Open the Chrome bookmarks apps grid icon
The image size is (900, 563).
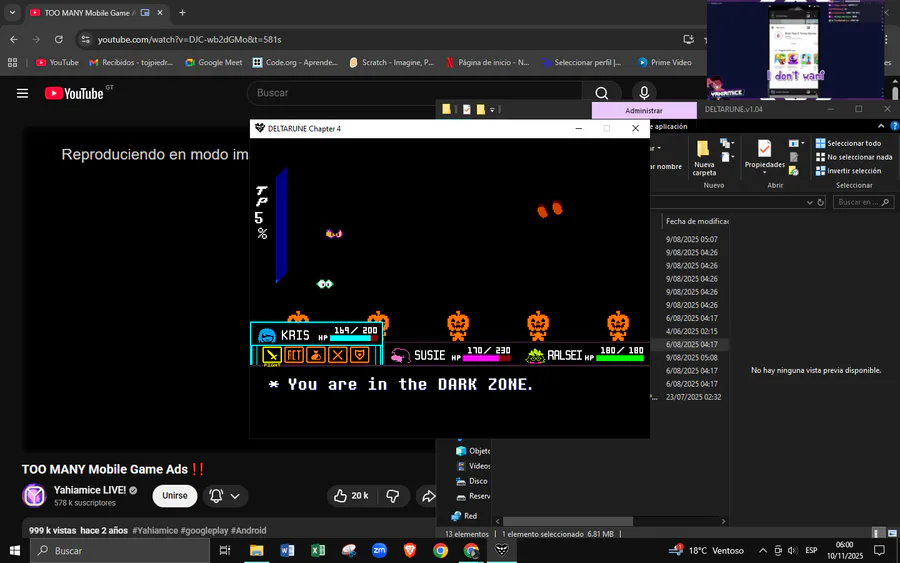[x=12, y=63]
